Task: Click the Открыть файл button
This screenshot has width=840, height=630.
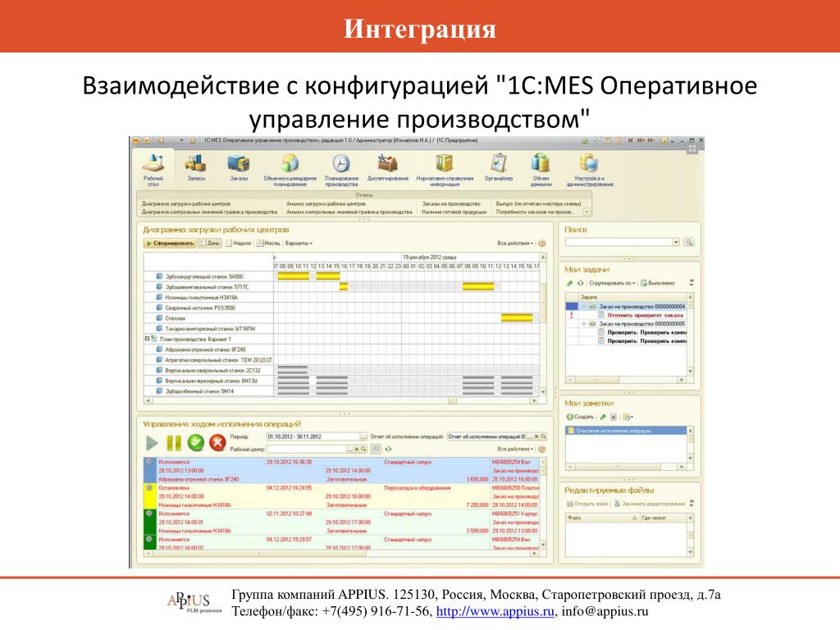Action: click(x=587, y=504)
